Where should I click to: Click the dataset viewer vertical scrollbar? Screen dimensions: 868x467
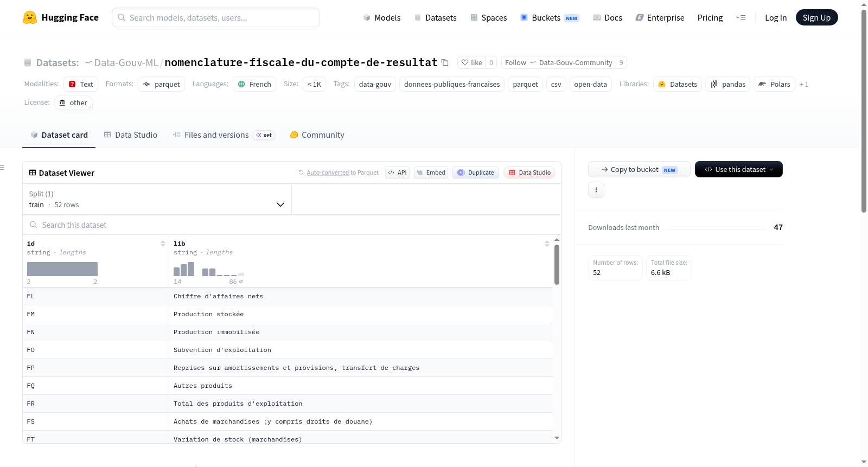[x=557, y=265]
